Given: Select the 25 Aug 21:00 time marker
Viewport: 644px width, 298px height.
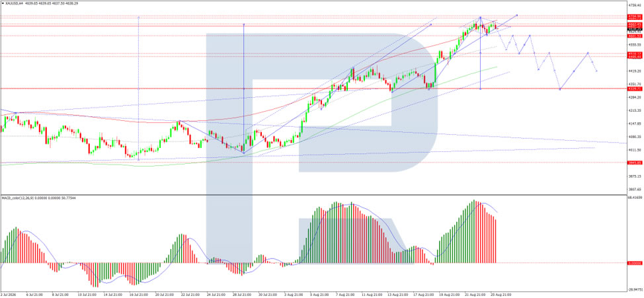Looking at the screenshot, I should pos(502,295).
